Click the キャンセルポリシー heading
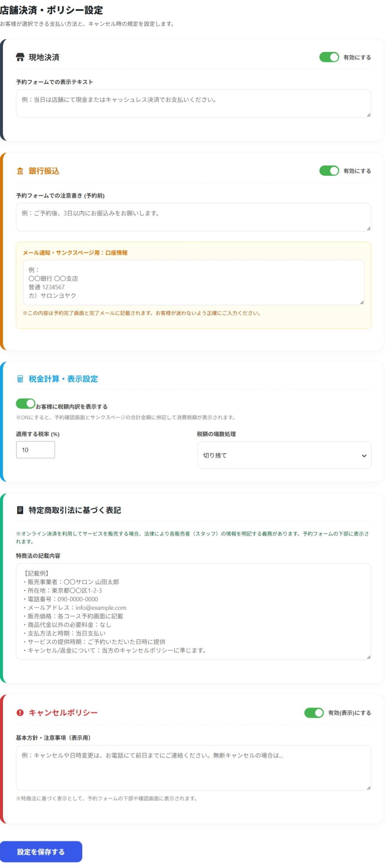The width and height of the screenshot is (385, 868). point(63,712)
